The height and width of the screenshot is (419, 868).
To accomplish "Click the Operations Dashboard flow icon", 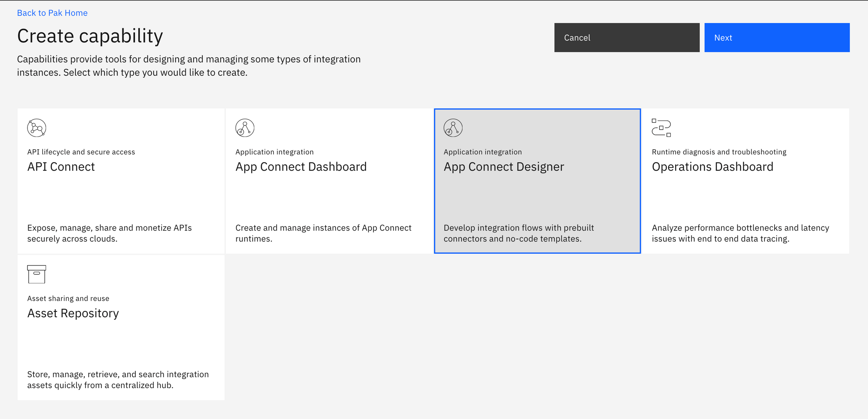I will coord(661,128).
